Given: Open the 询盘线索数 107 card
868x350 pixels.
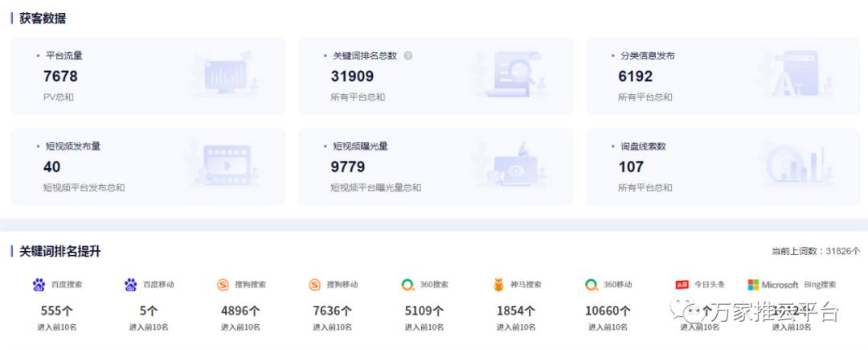Looking at the screenshot, I should point(723,167).
